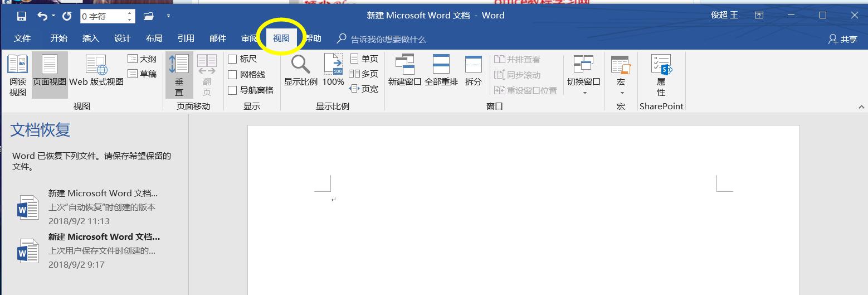Image resolution: width=868 pixels, height=295 pixels.
Task: Undo the last action
Action: click(x=42, y=16)
